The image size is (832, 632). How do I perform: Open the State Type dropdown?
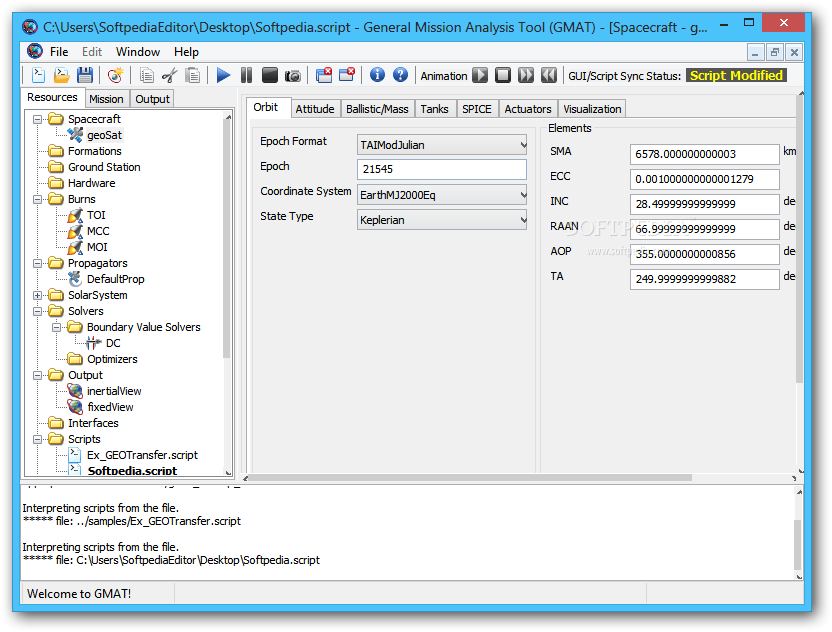442,220
